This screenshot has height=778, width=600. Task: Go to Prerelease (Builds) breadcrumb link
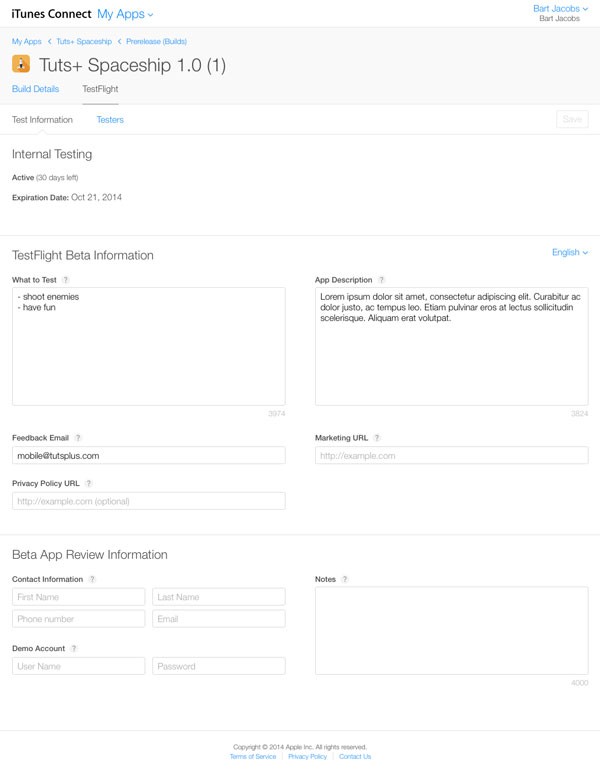(156, 41)
